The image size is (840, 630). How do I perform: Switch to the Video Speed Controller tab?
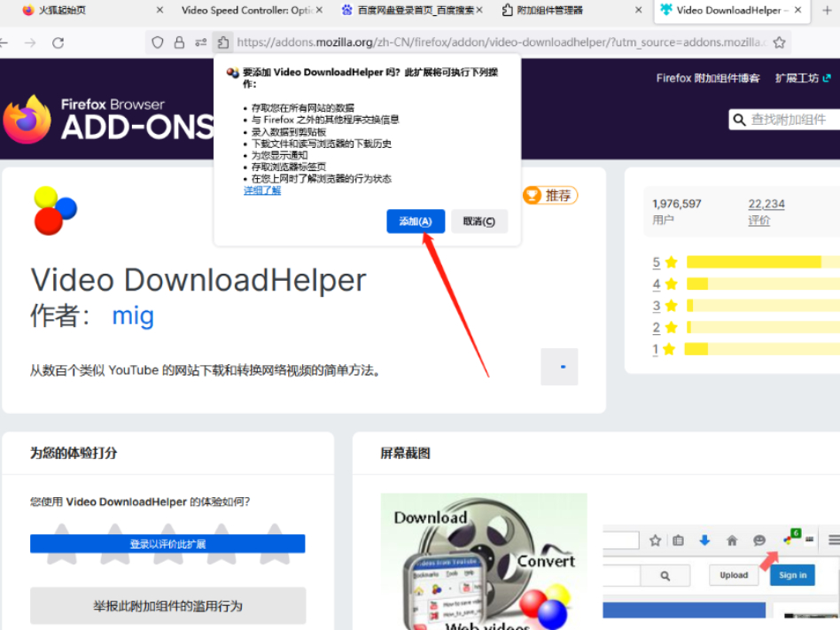247,10
